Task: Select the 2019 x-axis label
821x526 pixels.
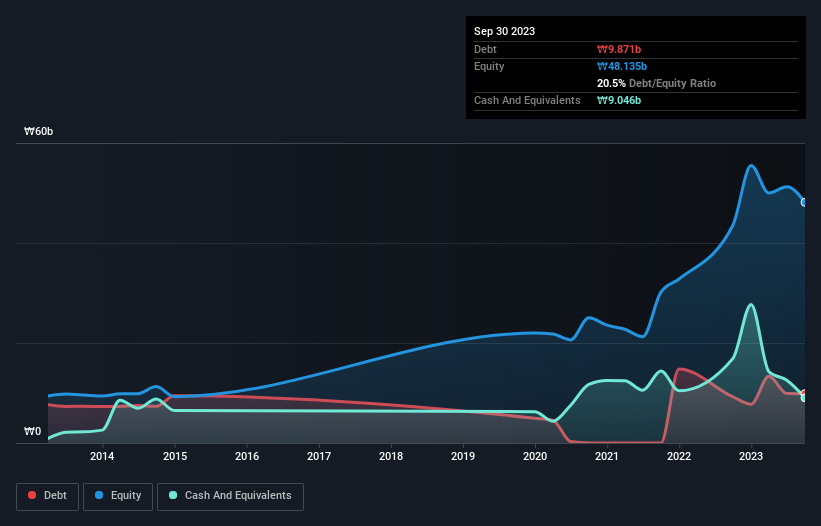Action: [x=463, y=456]
